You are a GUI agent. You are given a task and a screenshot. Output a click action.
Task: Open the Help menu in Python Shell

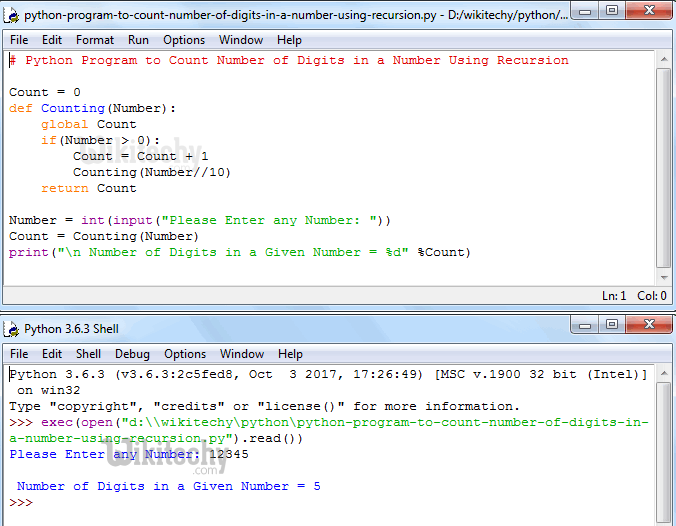point(290,354)
